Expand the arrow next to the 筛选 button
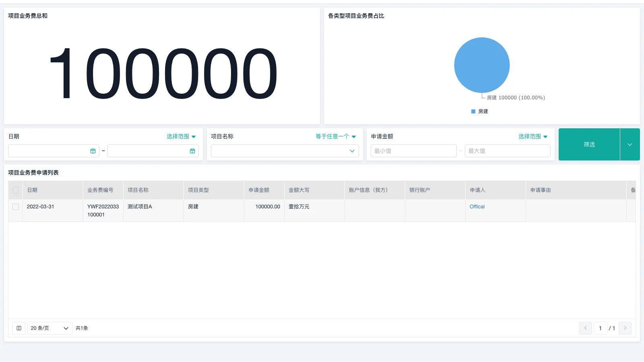The width and height of the screenshot is (644, 362). pos(630,144)
